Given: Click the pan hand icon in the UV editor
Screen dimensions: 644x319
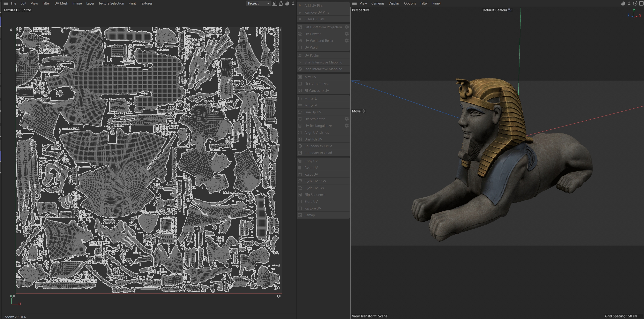Looking at the screenshot, I should [x=287, y=3].
